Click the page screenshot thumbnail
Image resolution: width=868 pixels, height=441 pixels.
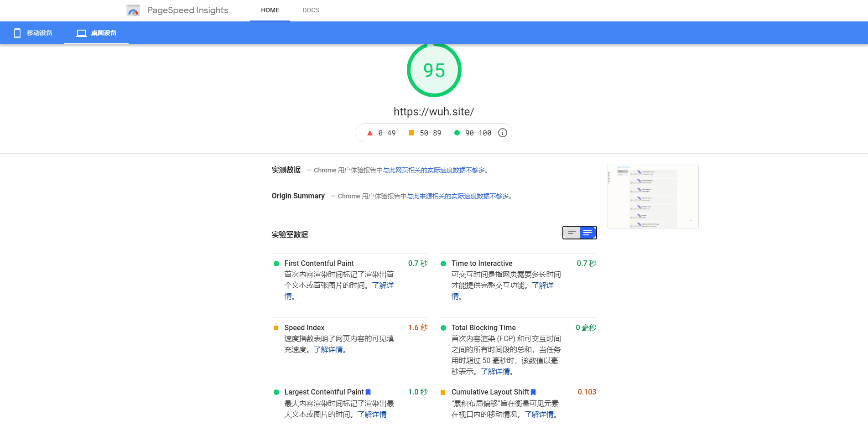tap(653, 197)
